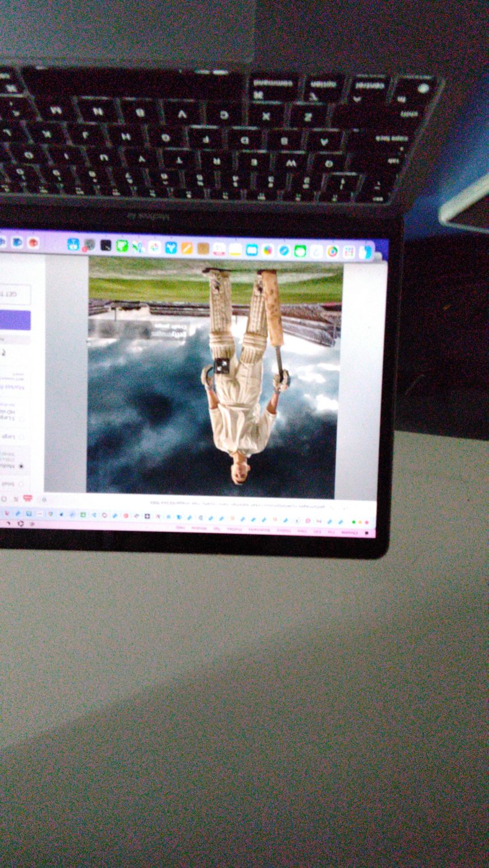Click the outlined GET button
Image resolution: width=489 pixels, height=868 pixels.
[x=16, y=294]
